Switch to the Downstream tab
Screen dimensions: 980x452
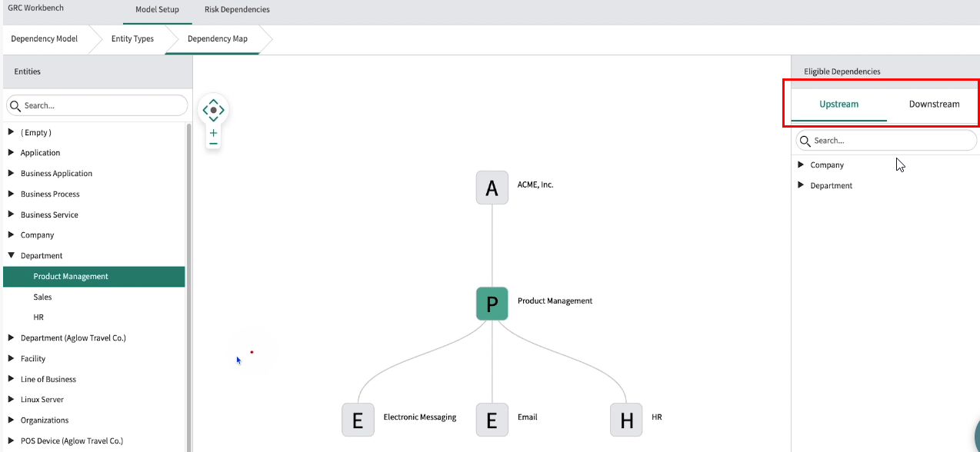[934, 105]
